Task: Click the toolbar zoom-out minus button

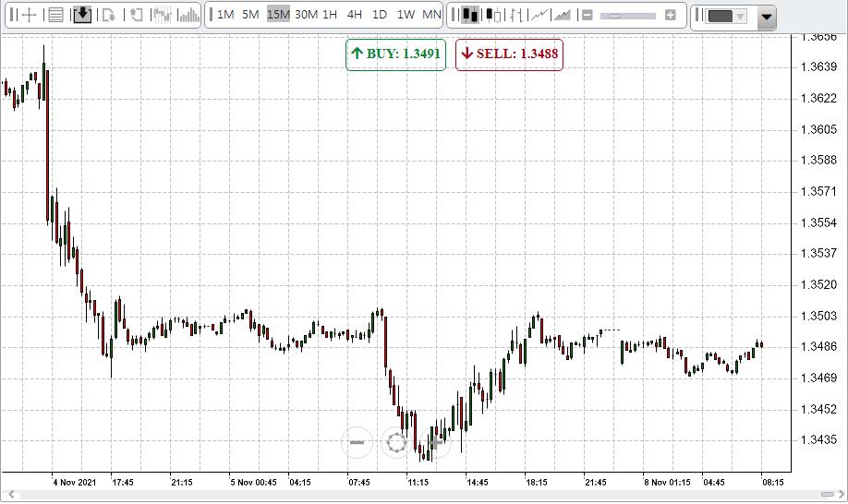Action: tap(587, 16)
